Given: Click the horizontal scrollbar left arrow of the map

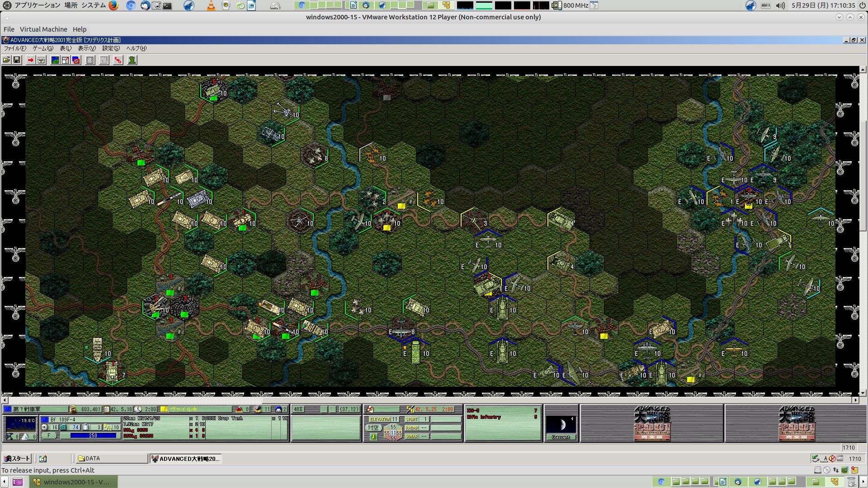Looking at the screenshot, I should [x=5, y=400].
